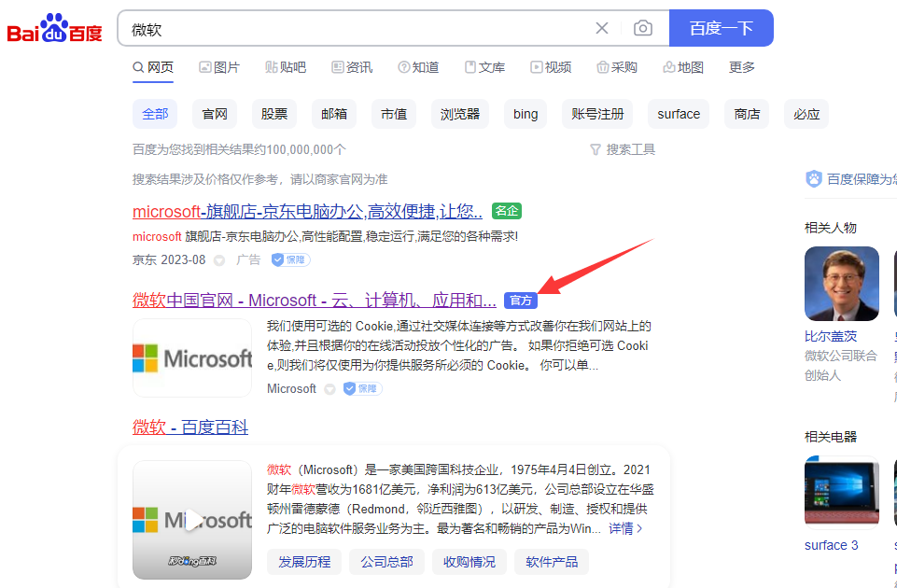This screenshot has width=897, height=588.
Task: Clear the search box with X icon
Action: point(602,28)
